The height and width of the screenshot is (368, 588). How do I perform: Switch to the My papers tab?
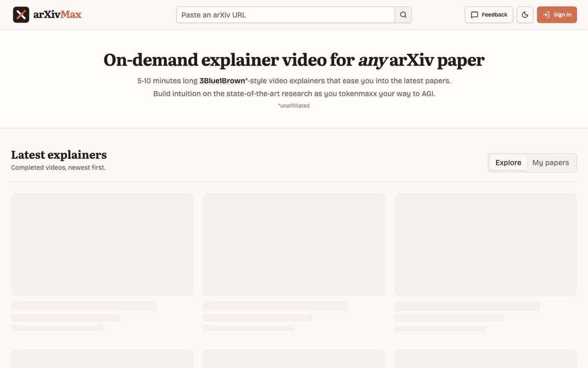pos(551,163)
